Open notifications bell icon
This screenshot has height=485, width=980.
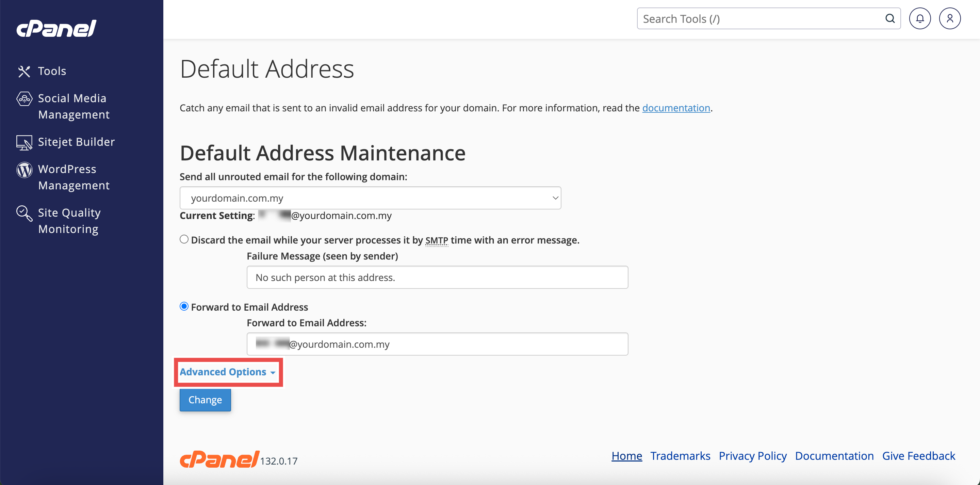point(919,19)
